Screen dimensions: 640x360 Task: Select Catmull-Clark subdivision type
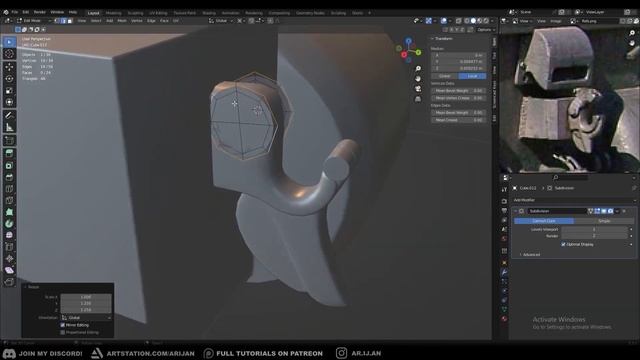(544, 221)
